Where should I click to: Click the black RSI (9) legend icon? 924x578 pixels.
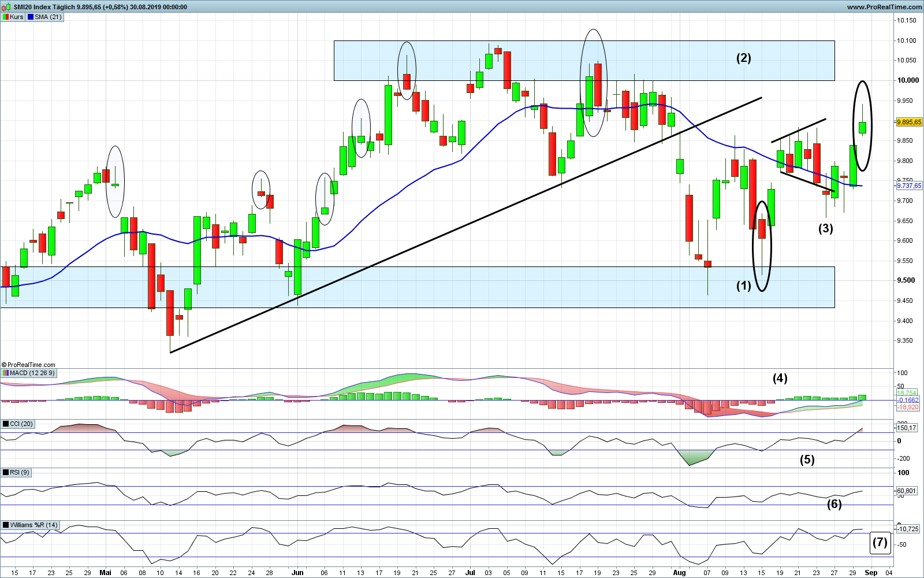coord(6,473)
